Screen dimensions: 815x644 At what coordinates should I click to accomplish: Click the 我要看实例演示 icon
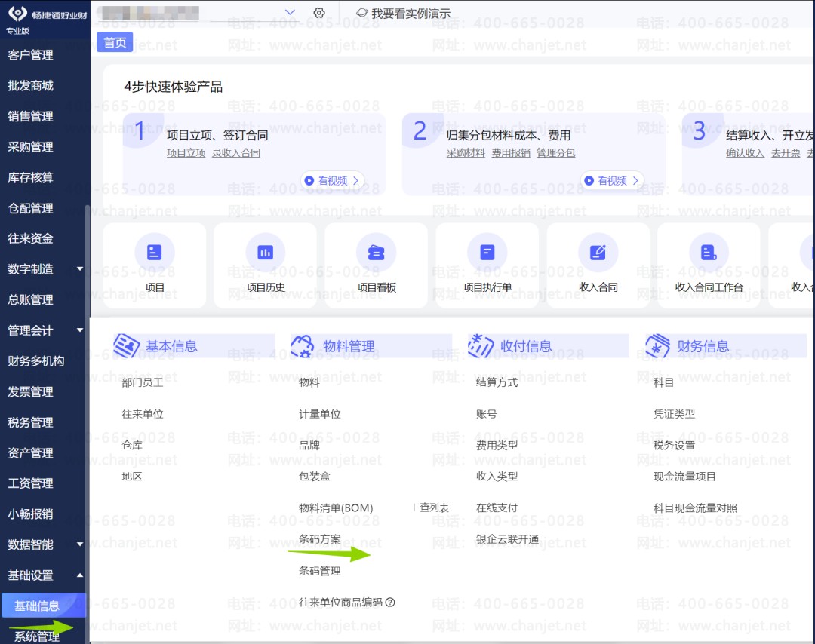pos(361,13)
